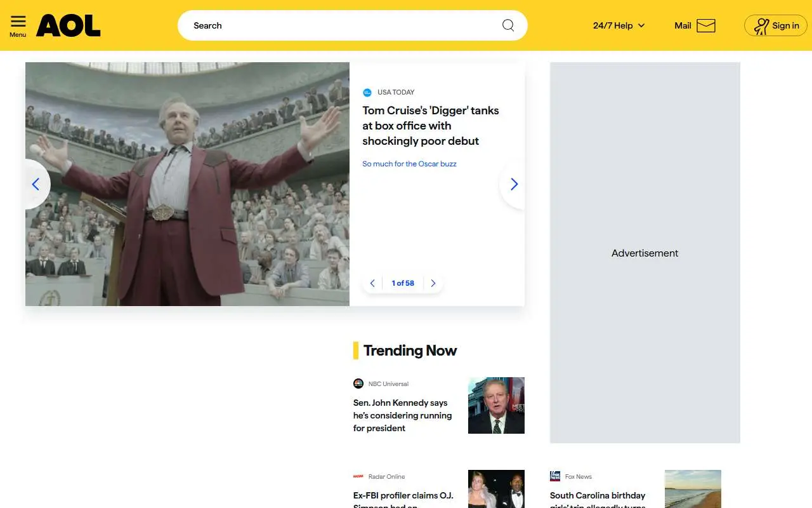Click the Mail text link
Image resolution: width=812 pixels, height=508 pixels.
pyautogui.click(x=683, y=25)
